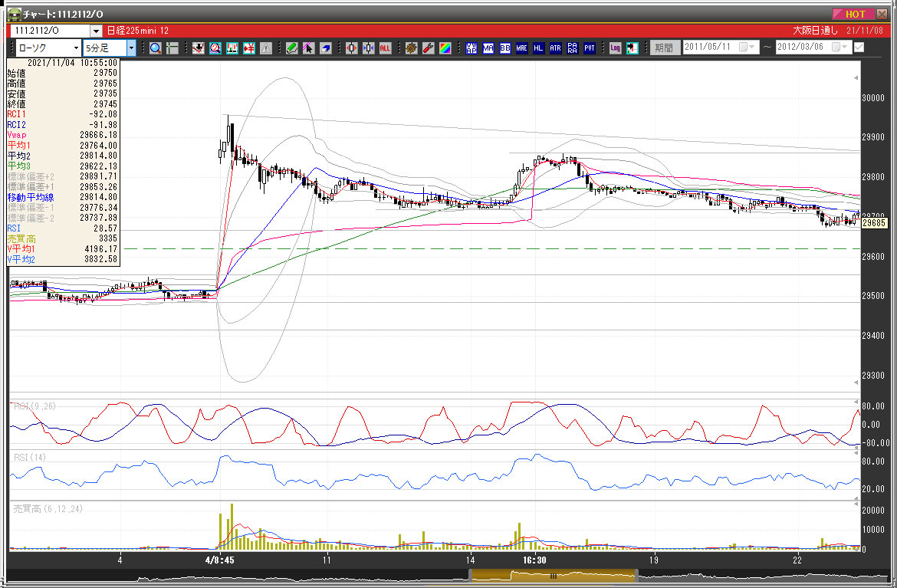Toggle the BB Bollinger Bands indicator
This screenshot has width=897, height=588.
[x=505, y=48]
